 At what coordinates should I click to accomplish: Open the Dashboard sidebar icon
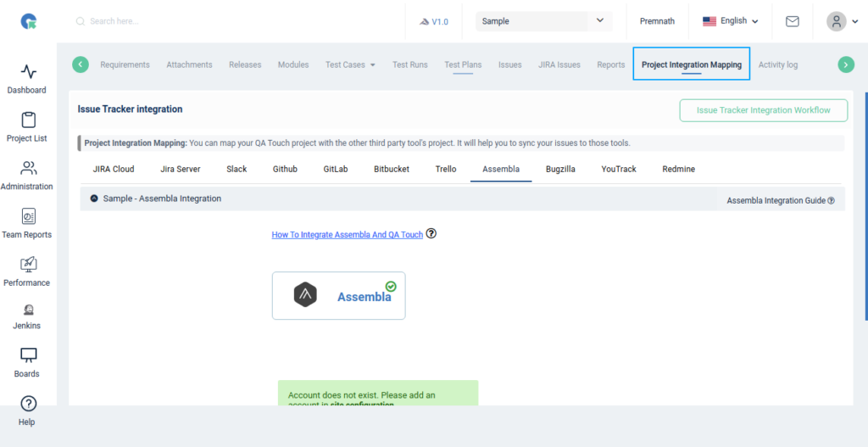26,79
